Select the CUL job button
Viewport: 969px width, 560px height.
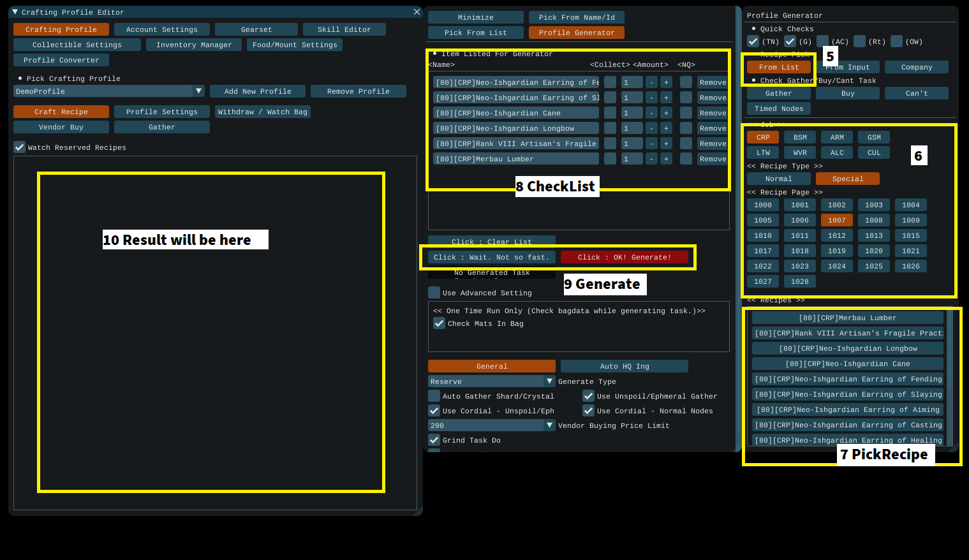pos(874,152)
